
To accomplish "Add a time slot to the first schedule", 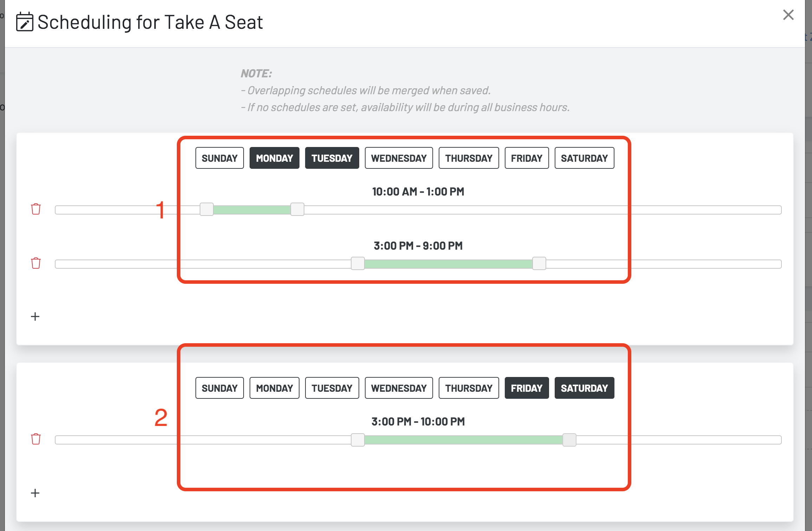I will pos(35,316).
